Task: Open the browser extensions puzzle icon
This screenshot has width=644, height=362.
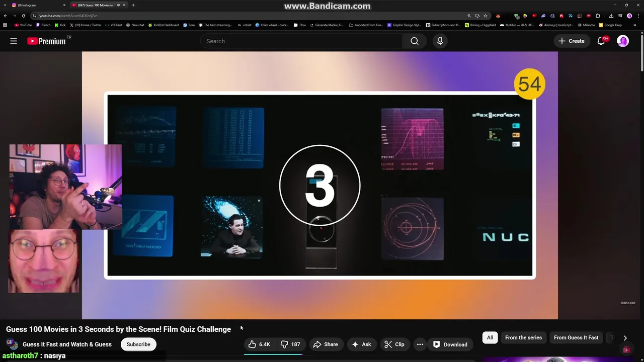Action: click(x=598, y=16)
